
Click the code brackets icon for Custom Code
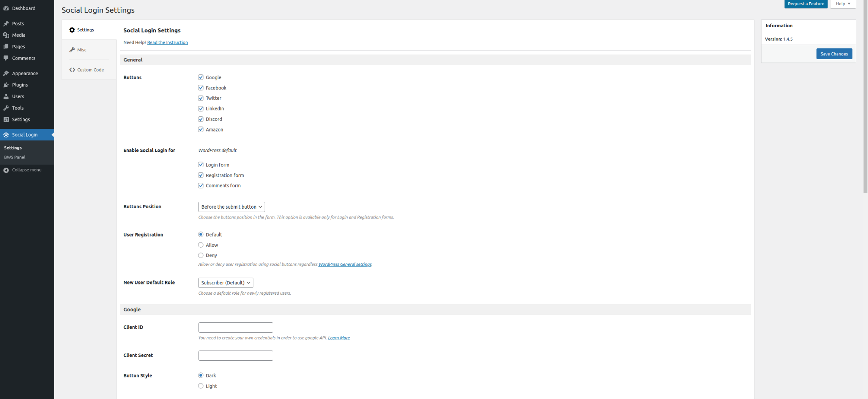tap(72, 70)
